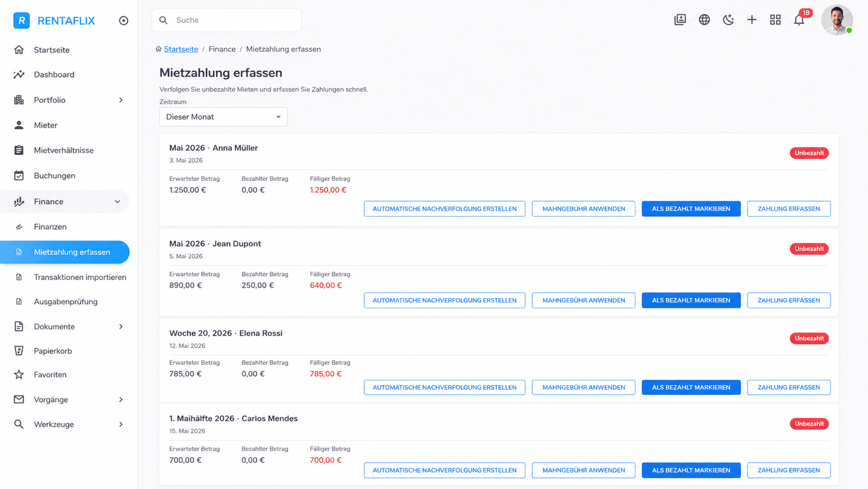Click the Dashboard chart icon
Screen dimensions: 868x489
[x=19, y=74]
